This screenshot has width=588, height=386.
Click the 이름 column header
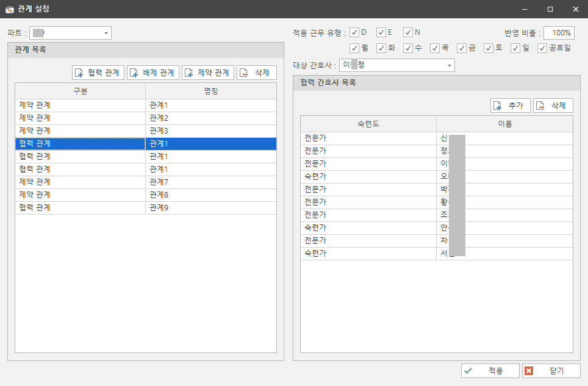505,124
